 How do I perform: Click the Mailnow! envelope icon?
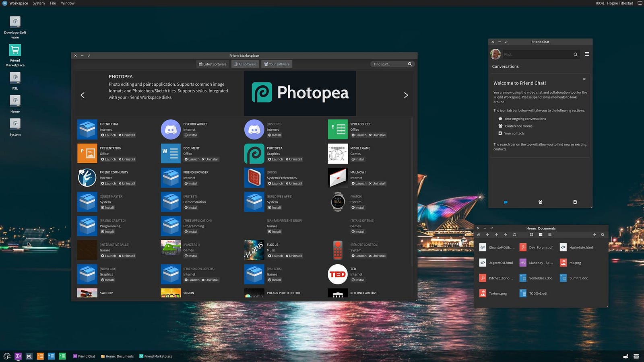338,178
